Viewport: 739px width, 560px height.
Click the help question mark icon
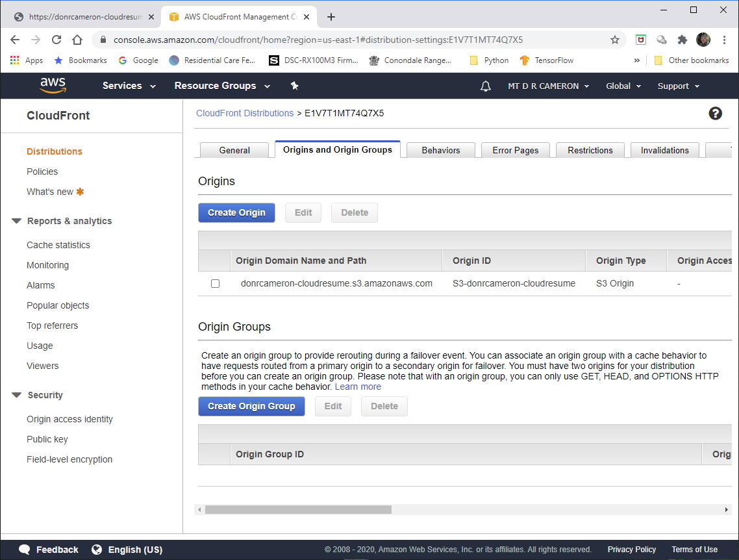click(x=715, y=114)
